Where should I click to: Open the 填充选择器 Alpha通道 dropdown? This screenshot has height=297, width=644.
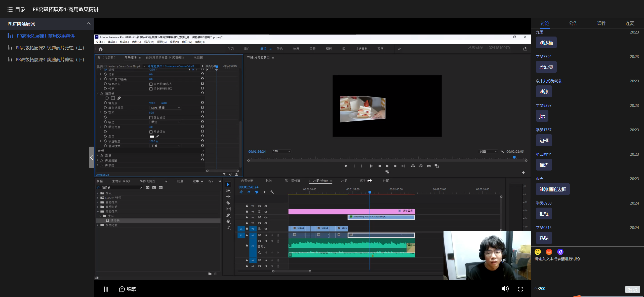(x=165, y=108)
